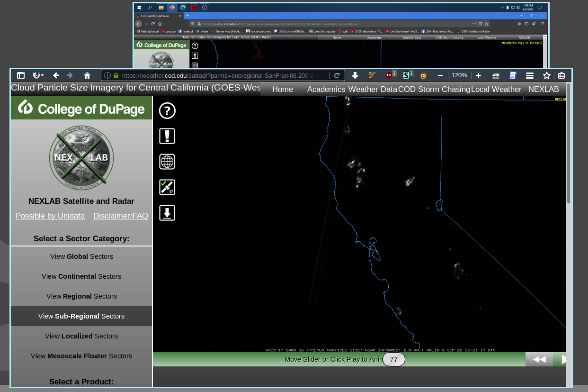Open the Weather Data menu

[x=373, y=89]
